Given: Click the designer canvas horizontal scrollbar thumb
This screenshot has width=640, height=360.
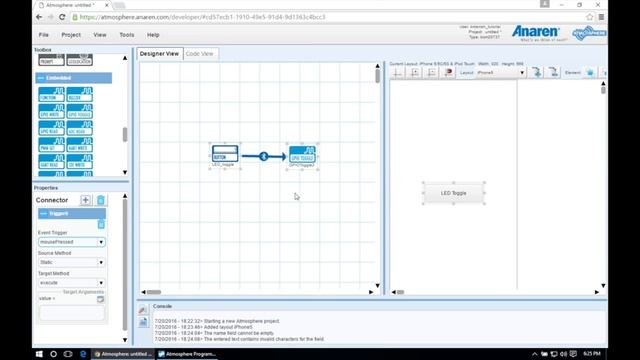Looking at the screenshot, I should 154,292.
